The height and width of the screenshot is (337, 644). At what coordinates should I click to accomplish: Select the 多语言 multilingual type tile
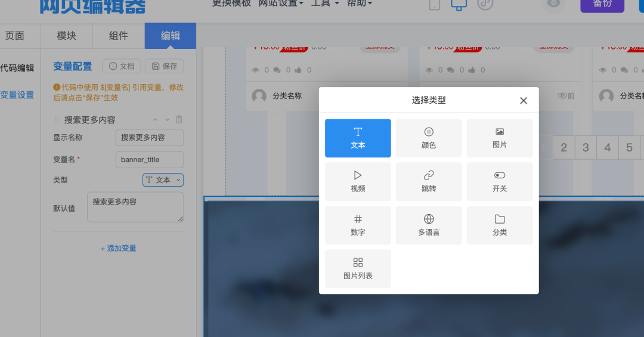[x=429, y=225]
